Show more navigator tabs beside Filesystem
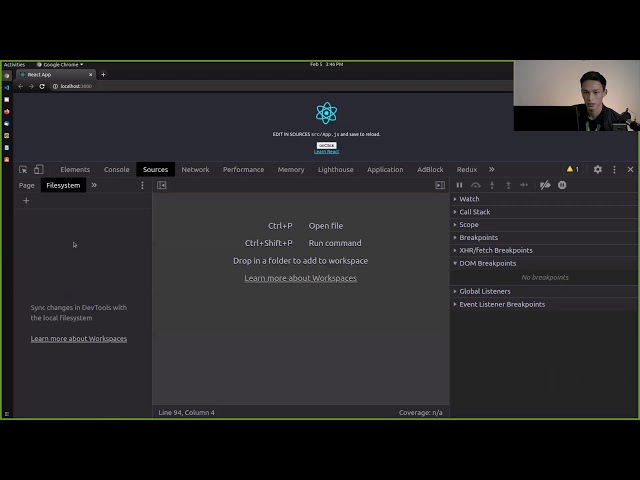The image size is (640, 480). (94, 185)
